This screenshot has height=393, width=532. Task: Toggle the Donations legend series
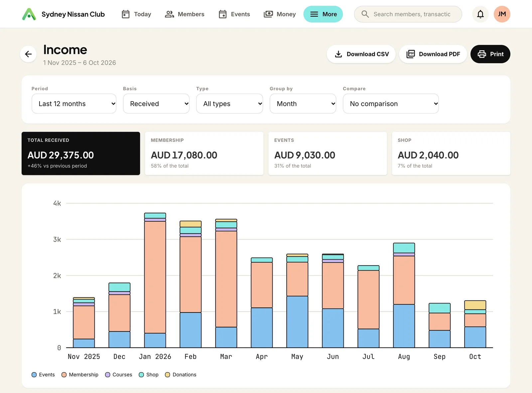pyautogui.click(x=181, y=375)
